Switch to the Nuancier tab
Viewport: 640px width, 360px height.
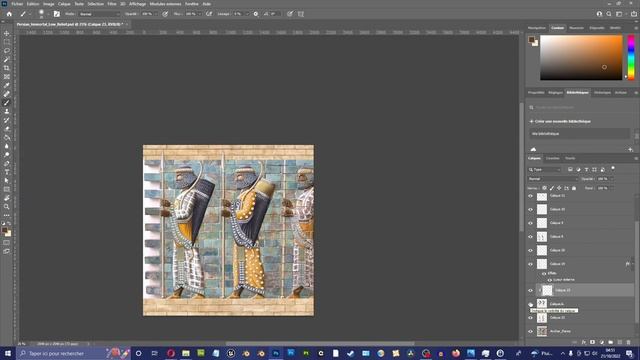[577, 28]
